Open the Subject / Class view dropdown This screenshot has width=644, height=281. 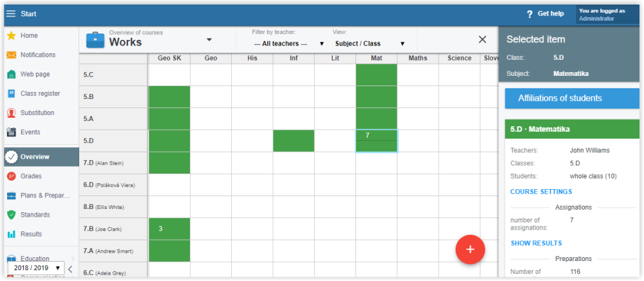[x=370, y=44]
